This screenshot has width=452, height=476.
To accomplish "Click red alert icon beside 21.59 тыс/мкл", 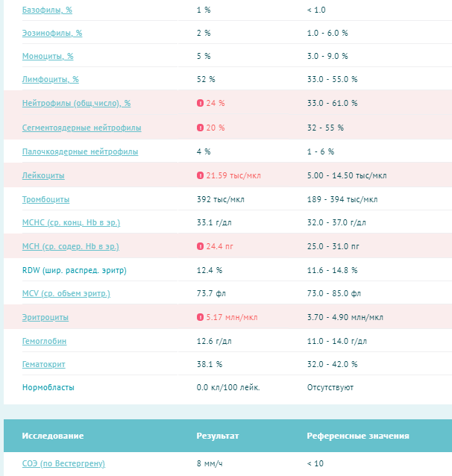I will point(200,175).
